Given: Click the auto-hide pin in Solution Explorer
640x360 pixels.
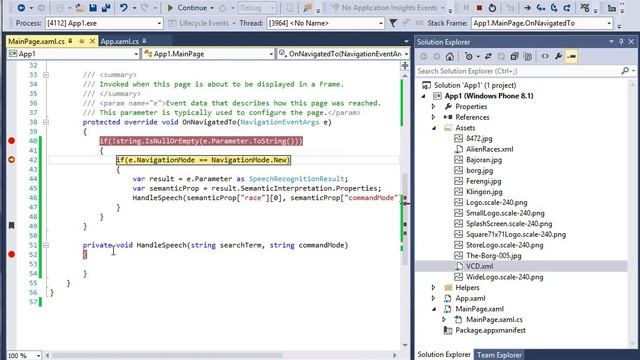Looking at the screenshot, I should point(621,42).
